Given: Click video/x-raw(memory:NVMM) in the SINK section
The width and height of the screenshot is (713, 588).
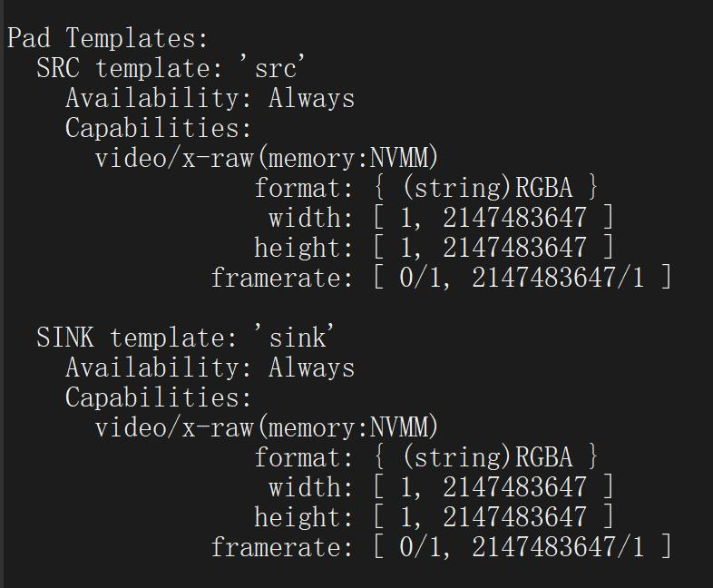Looking at the screenshot, I should pyautogui.click(x=267, y=428).
